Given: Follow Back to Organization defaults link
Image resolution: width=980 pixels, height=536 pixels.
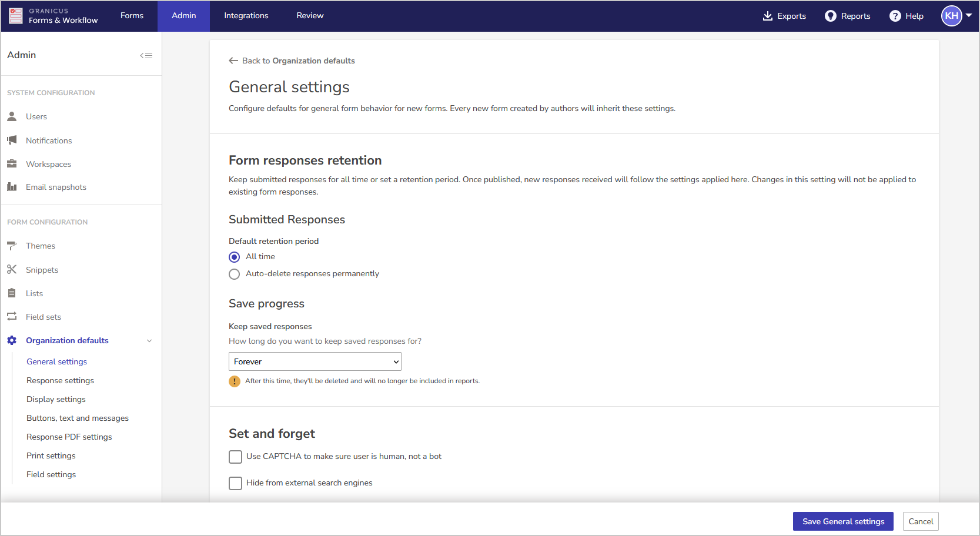Looking at the screenshot, I should [x=292, y=61].
